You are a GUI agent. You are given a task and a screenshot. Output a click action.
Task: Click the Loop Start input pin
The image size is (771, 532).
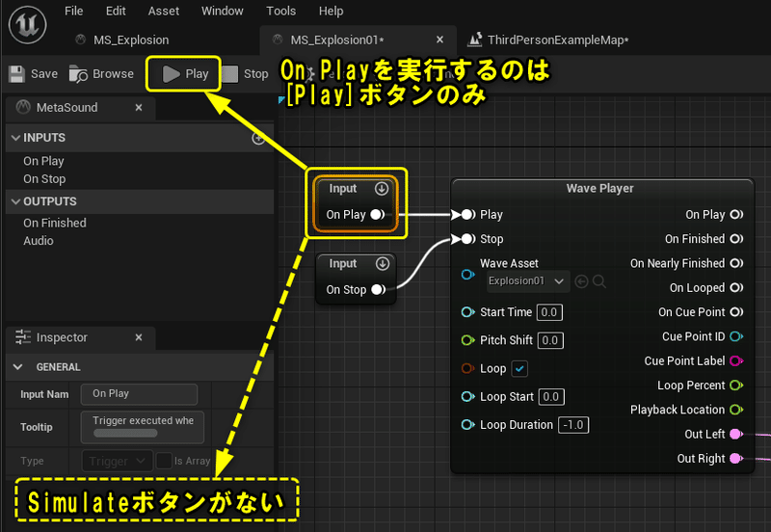click(467, 396)
